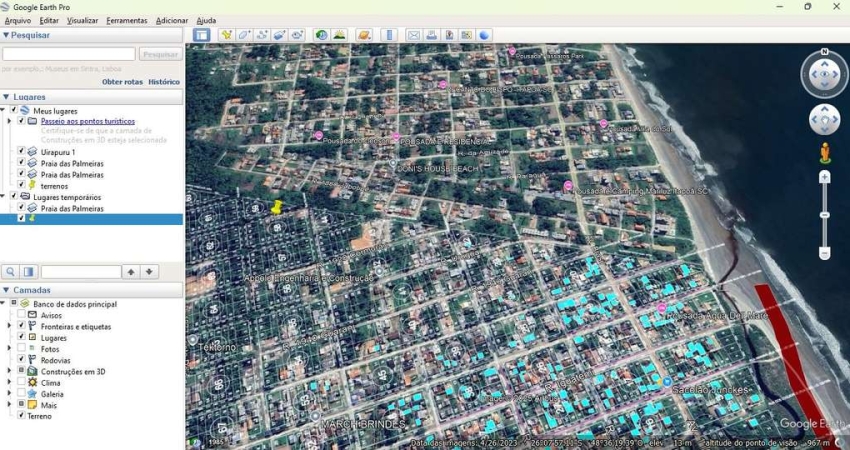Start the Record a Tour tool
850x450 pixels.
pyautogui.click(x=297, y=35)
